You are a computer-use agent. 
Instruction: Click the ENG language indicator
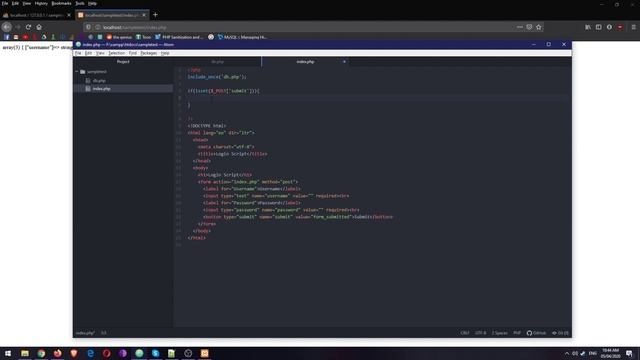(x=593, y=353)
